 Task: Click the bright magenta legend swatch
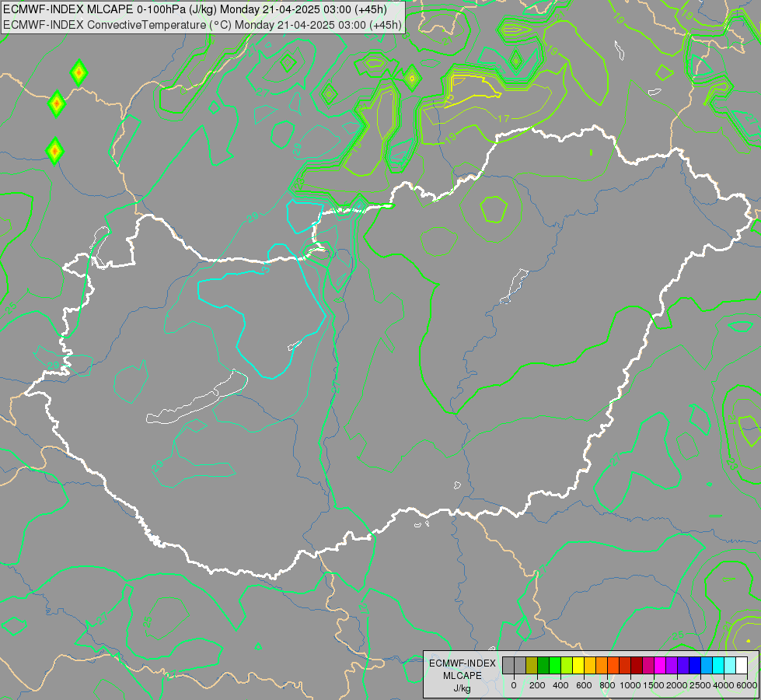coord(660,665)
